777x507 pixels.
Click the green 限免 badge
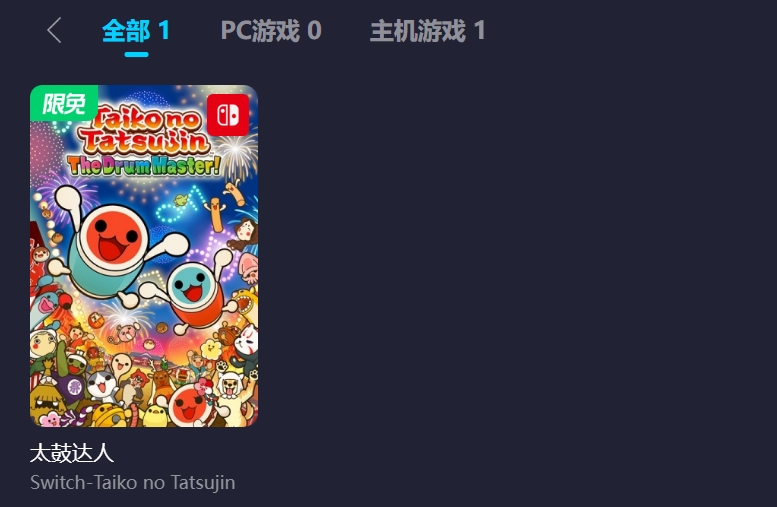coord(64,103)
